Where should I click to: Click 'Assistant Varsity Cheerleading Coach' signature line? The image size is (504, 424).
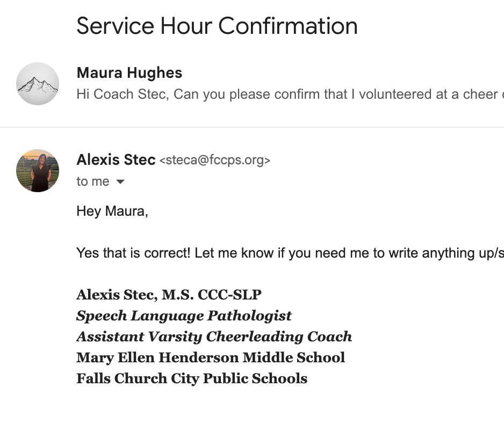point(214,337)
